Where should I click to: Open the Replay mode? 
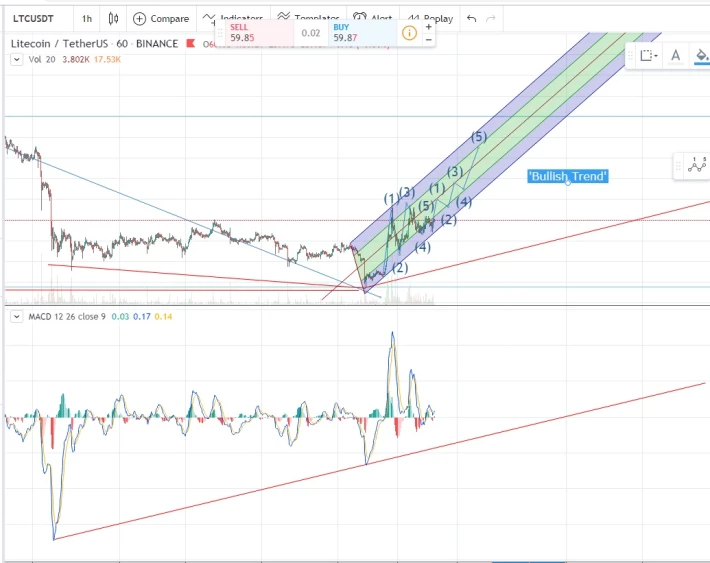(x=430, y=19)
